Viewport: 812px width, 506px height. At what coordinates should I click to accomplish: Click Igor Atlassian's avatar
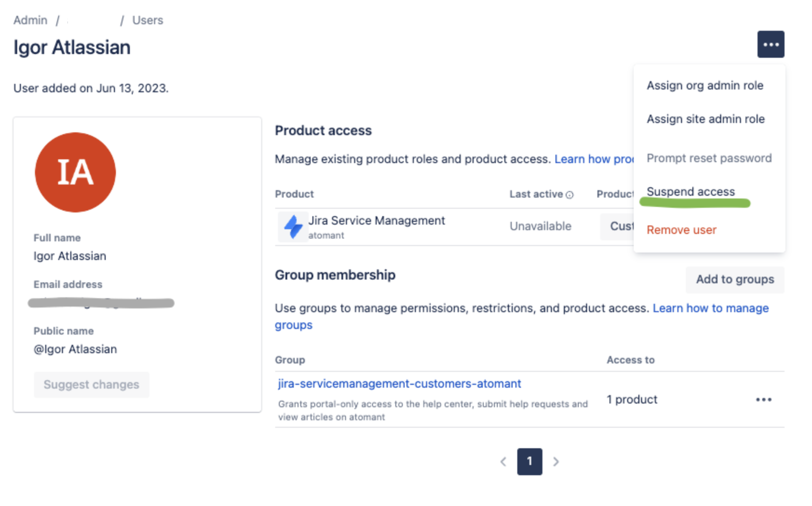75,171
